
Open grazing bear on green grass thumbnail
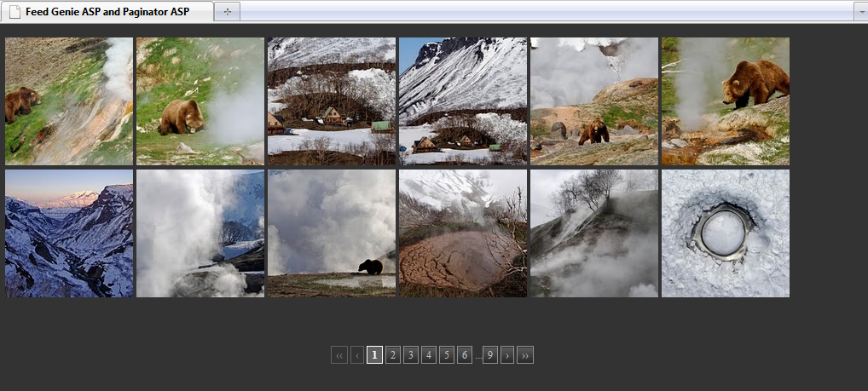pos(200,101)
